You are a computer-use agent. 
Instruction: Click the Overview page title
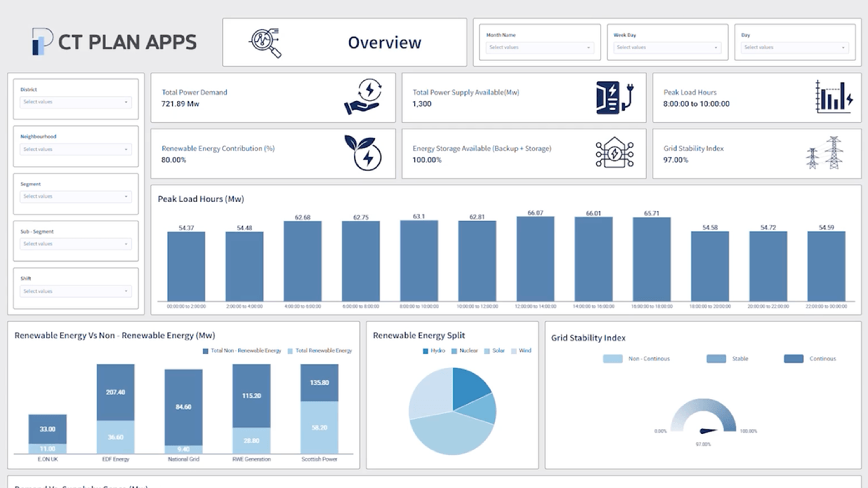coord(384,42)
